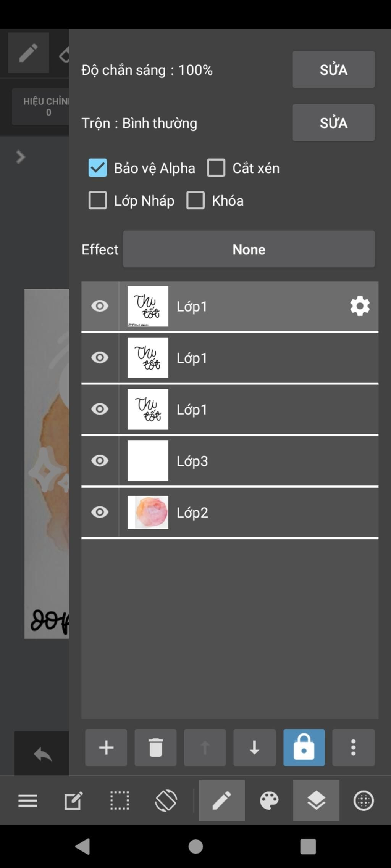The height and width of the screenshot is (868, 391).
Task: Open the three-dot layer options menu
Action: [x=353, y=747]
